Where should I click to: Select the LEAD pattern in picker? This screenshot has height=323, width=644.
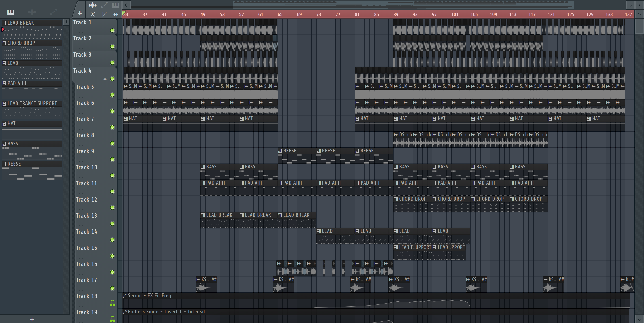32,63
